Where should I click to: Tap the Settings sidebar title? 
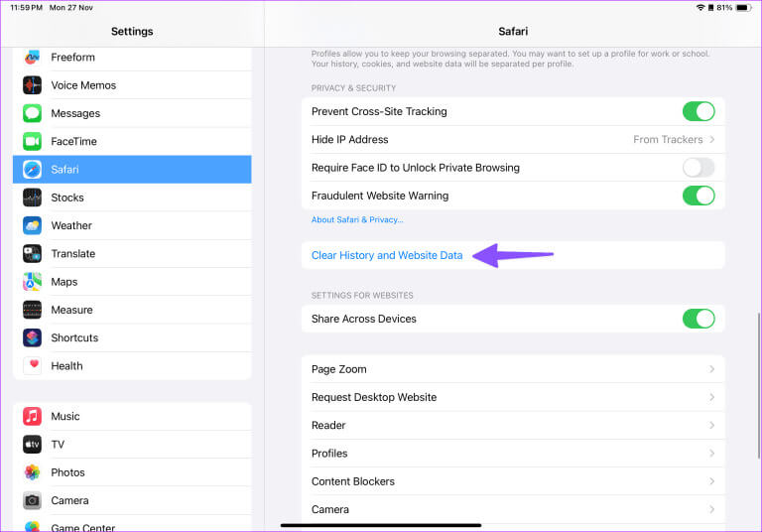pos(132,31)
